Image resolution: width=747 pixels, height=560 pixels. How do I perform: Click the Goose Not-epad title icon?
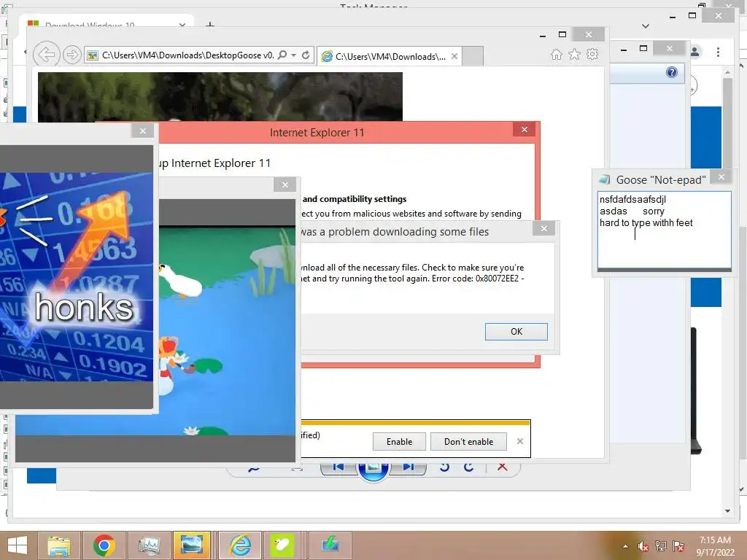point(605,179)
